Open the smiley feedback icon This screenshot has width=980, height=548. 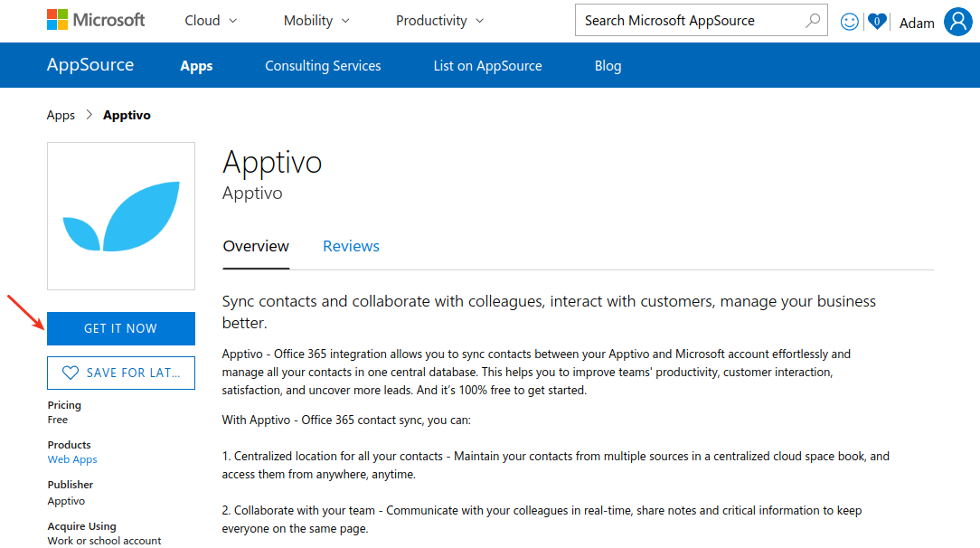850,22
